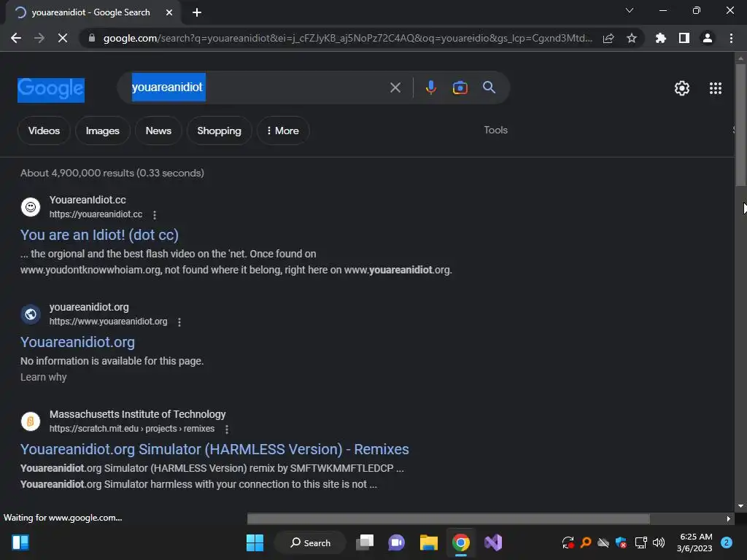This screenshot has height=560, width=747.
Task: Select the News filter
Action: 158,131
